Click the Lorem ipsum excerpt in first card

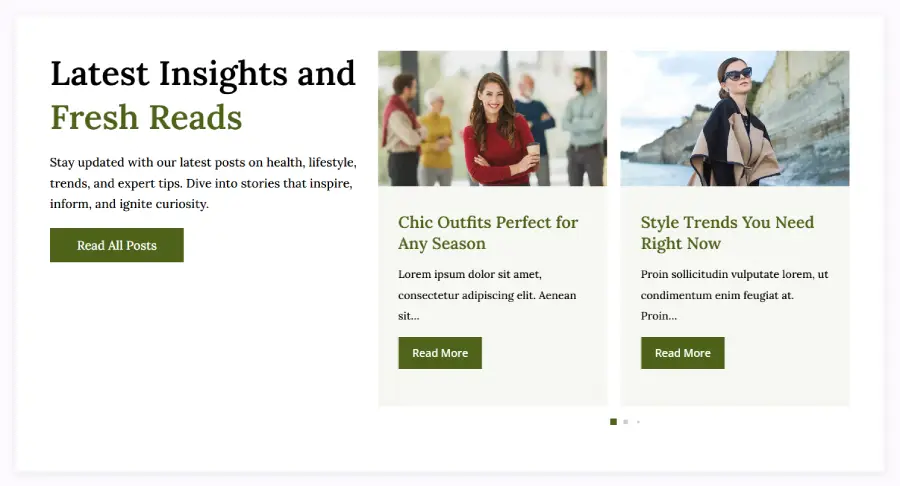point(487,295)
